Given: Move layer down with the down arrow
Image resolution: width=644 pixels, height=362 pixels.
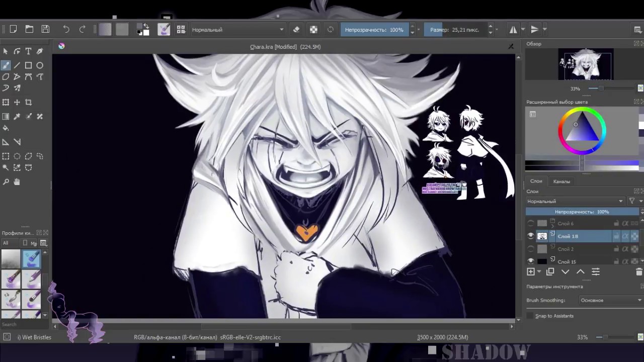Looking at the screenshot, I should tap(566, 271).
